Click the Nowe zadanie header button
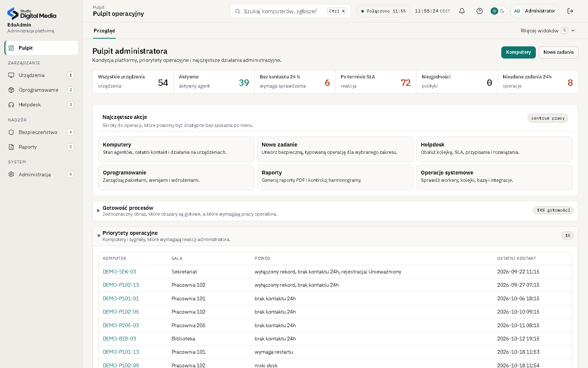Image resolution: width=588 pixels, height=368 pixels. (x=558, y=52)
